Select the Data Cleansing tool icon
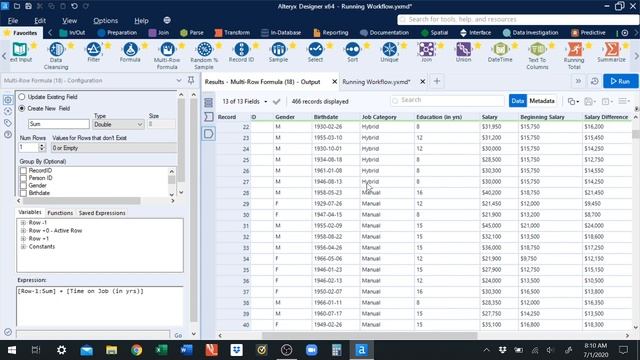The image size is (640, 360). (x=56, y=49)
